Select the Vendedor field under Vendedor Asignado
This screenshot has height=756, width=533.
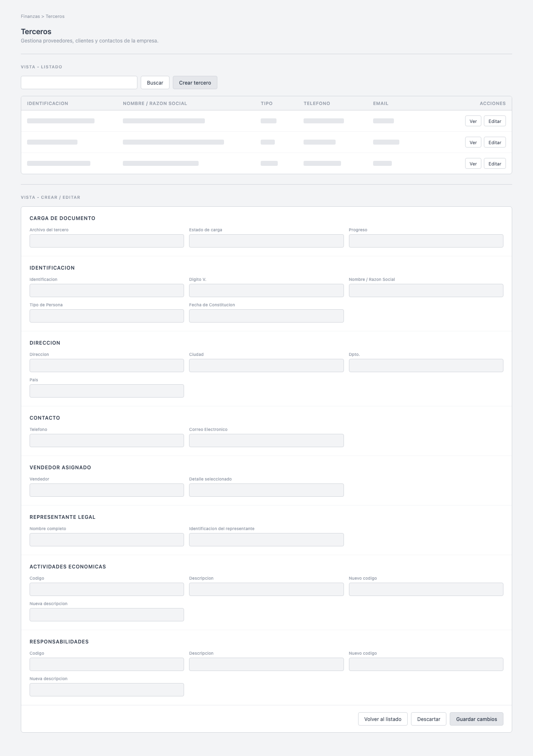coord(107,490)
